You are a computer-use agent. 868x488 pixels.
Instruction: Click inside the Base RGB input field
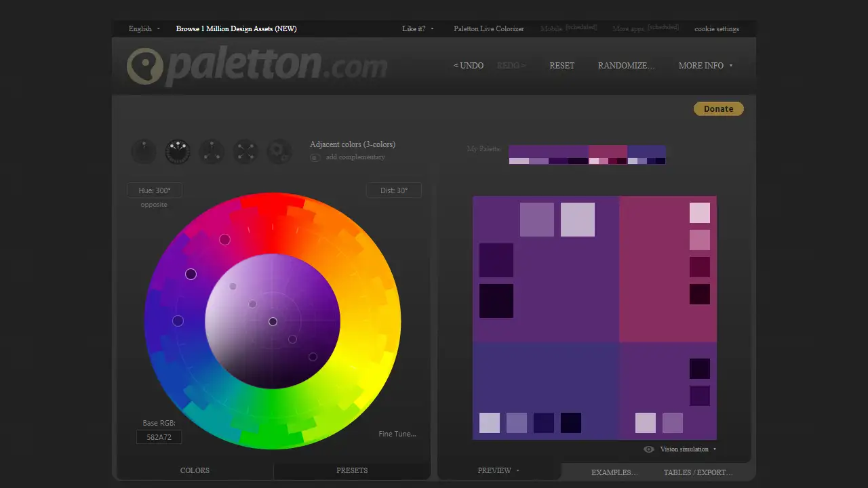pos(158,436)
